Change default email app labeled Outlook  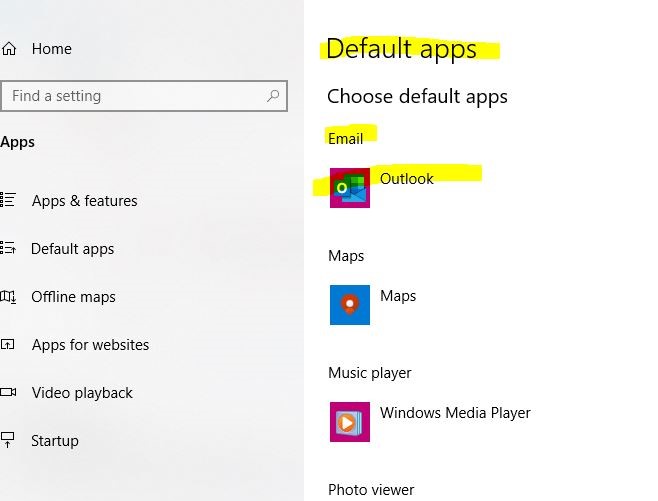pyautogui.click(x=406, y=179)
